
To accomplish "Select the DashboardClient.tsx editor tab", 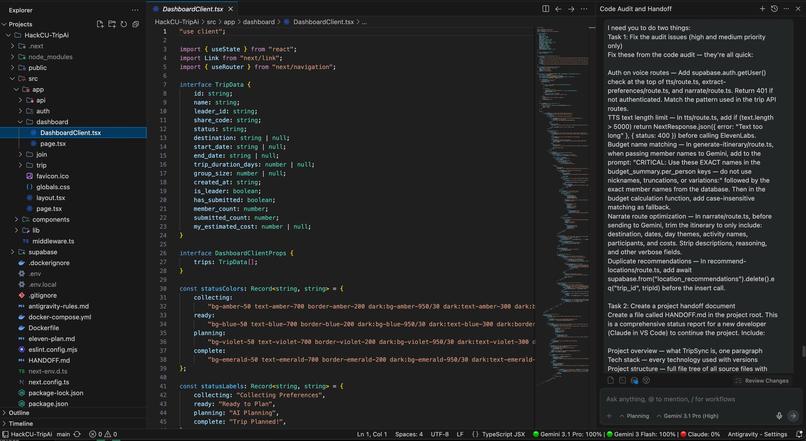I will [192, 9].
